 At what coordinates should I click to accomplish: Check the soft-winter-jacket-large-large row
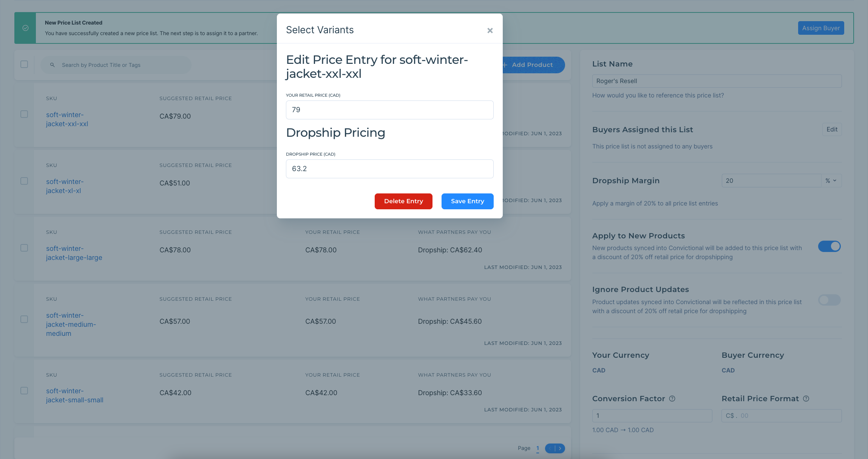pyautogui.click(x=24, y=248)
